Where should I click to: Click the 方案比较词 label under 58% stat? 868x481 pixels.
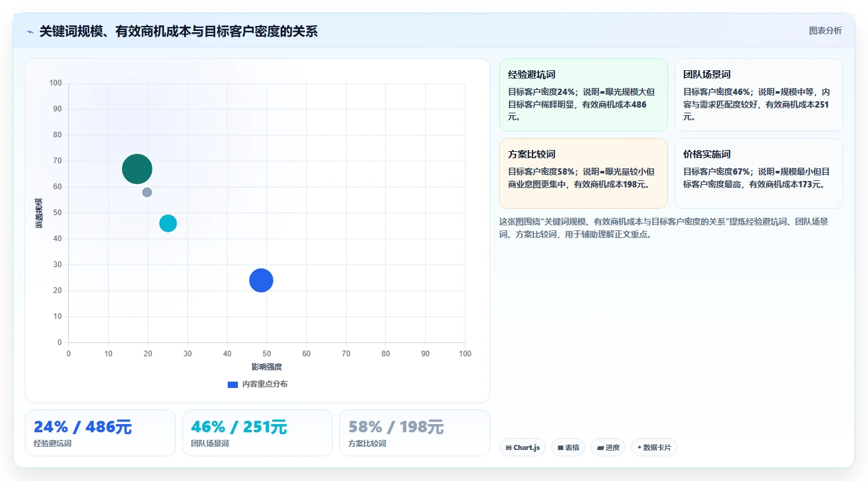[367, 444]
